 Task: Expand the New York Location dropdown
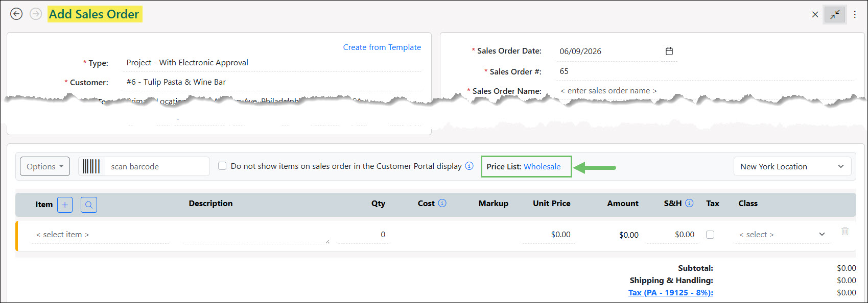coord(792,166)
